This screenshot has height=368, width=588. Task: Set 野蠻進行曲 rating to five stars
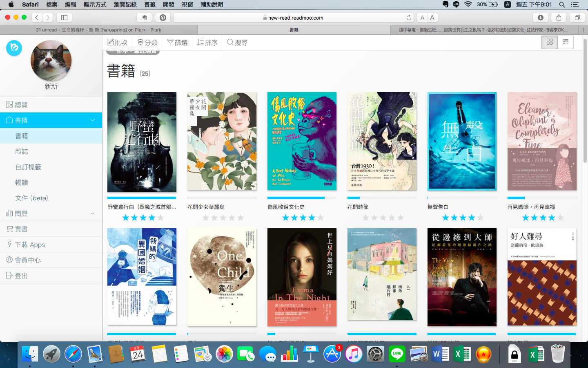pos(160,218)
